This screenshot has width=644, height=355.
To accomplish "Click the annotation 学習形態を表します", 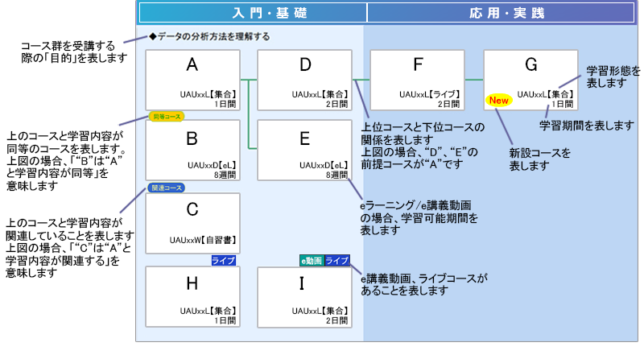I will point(613,76).
